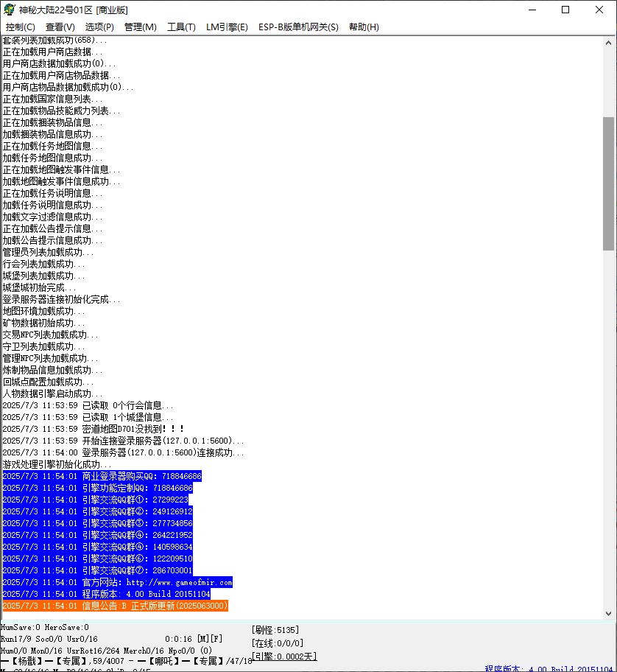
Task: Select the QQ群 140598634 log line
Action: tap(98, 547)
